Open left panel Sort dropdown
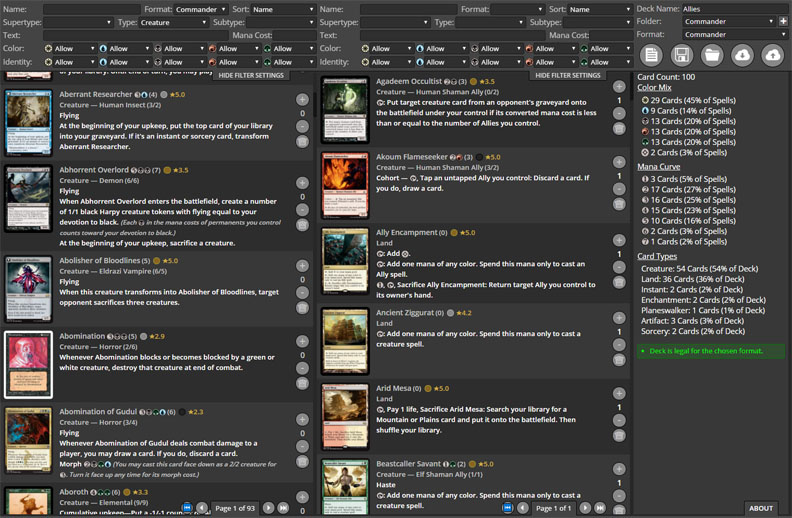 (282, 9)
